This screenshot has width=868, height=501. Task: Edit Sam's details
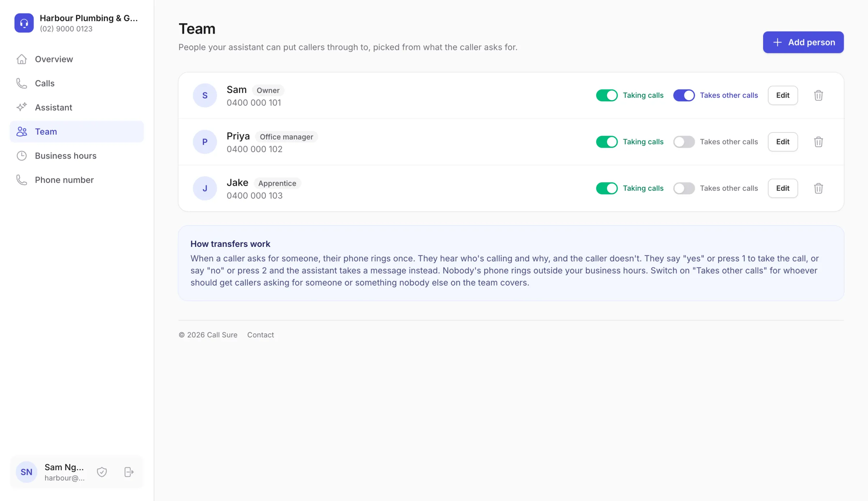(x=783, y=95)
